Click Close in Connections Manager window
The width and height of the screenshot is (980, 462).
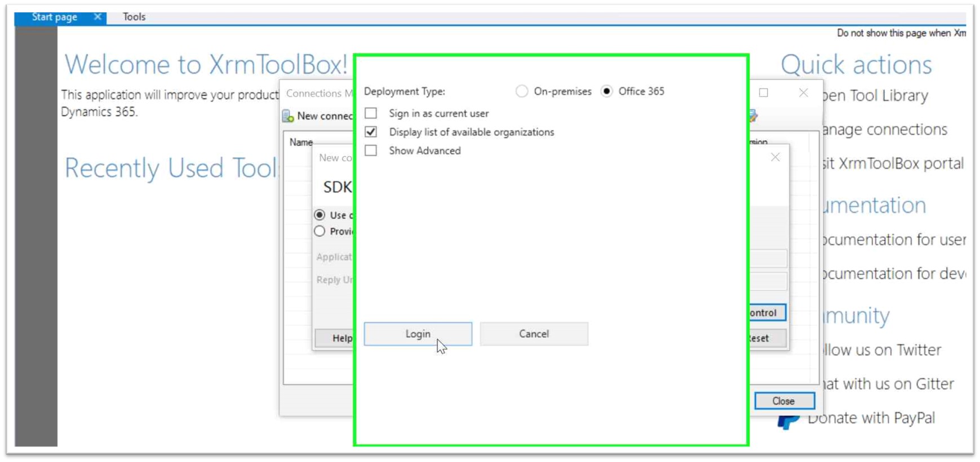pos(784,401)
